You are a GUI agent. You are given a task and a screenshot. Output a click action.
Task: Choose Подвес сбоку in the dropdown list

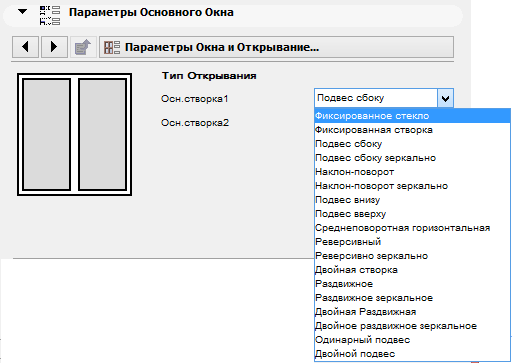pyautogui.click(x=412, y=144)
